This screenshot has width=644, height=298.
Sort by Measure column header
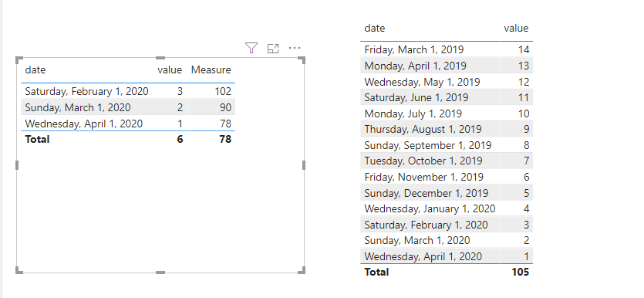[211, 70]
